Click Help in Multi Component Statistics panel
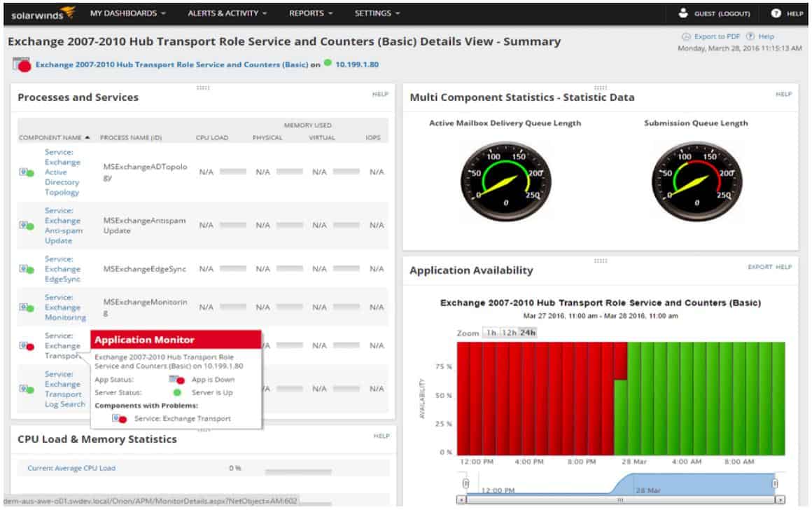This screenshot has height=510, width=812. [783, 94]
